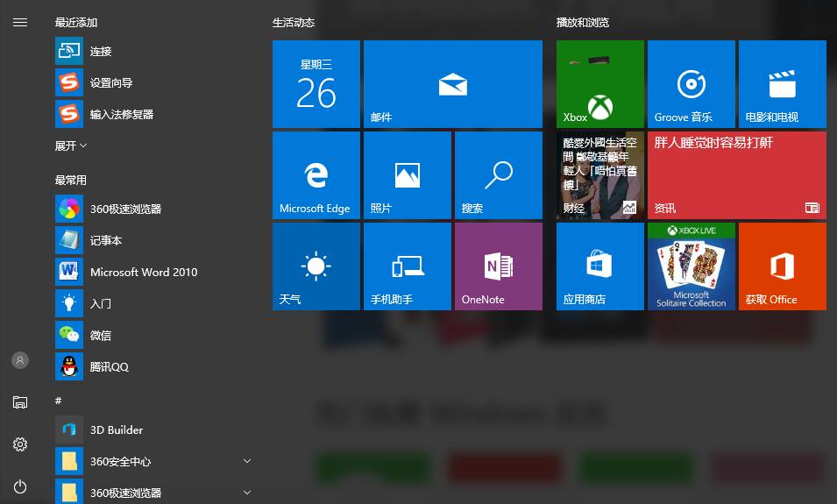Open 记事本 Notepad
The width and height of the screenshot is (837, 504).
coord(153,240)
